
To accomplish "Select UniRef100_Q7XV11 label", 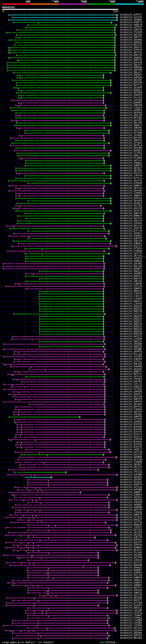I will point(131,361).
